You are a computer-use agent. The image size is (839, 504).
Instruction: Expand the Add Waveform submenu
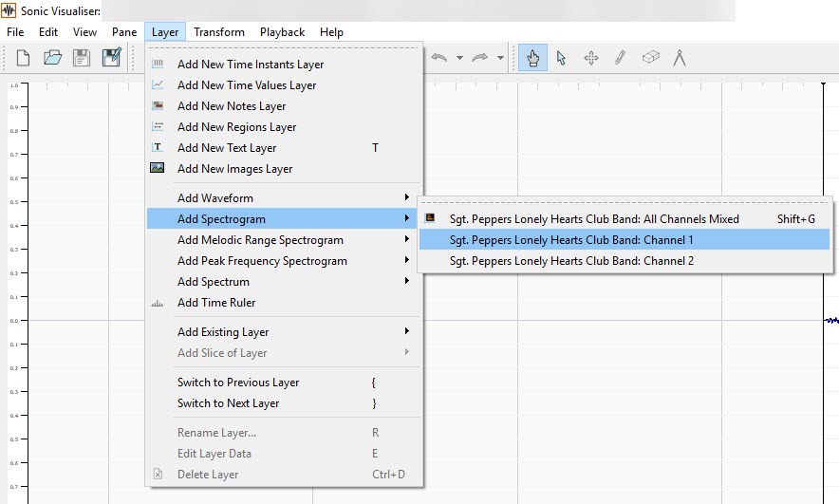283,198
